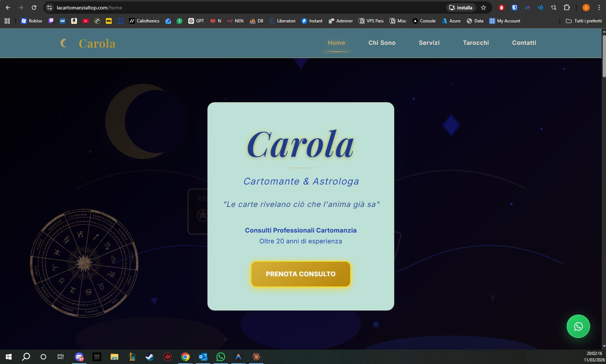Open the Roblox bookmark
This screenshot has height=364, width=606.
click(31, 21)
